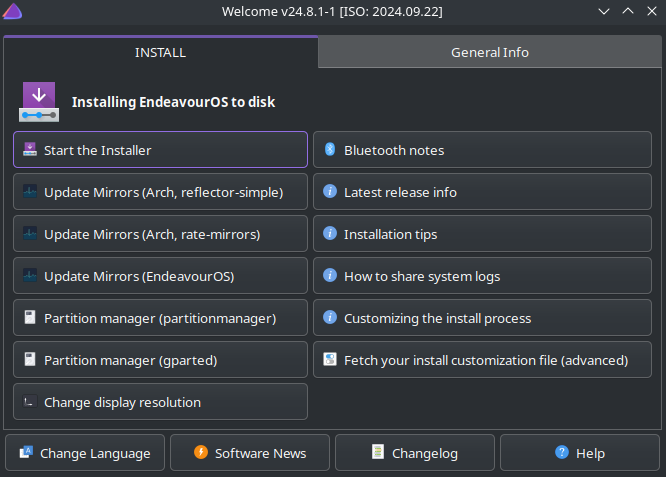Click the info icon next to Installation tips

pos(329,234)
